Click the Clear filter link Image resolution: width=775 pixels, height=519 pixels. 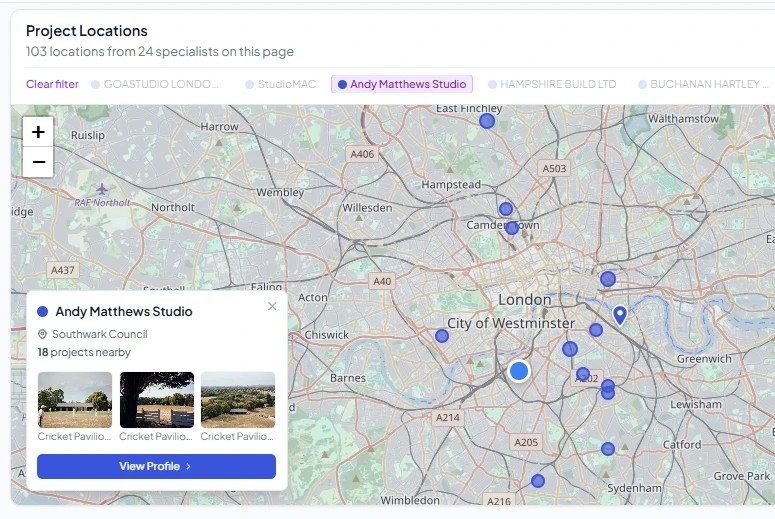click(52, 84)
